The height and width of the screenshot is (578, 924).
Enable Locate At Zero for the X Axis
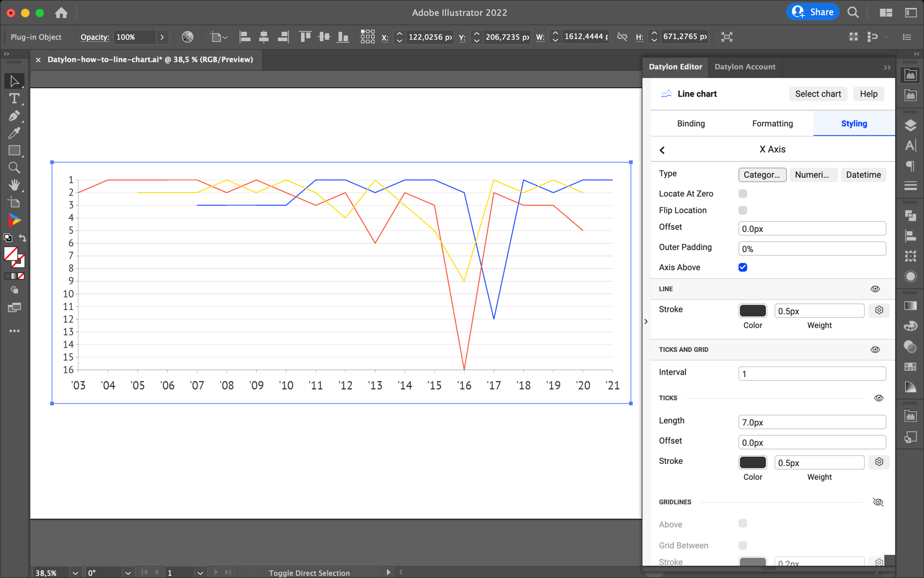point(743,193)
